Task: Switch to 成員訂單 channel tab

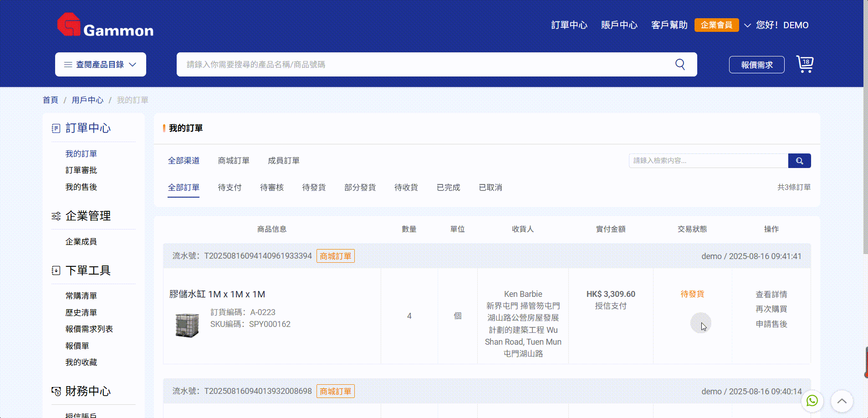Action: pyautogui.click(x=283, y=161)
